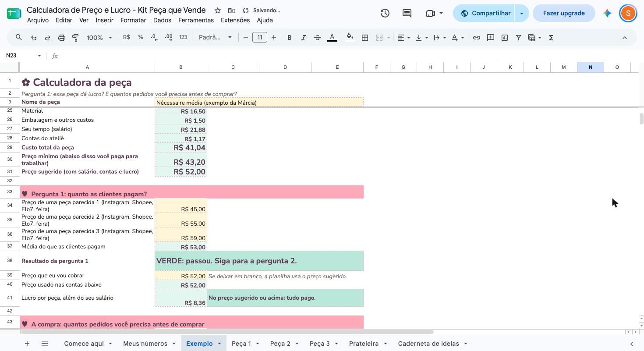The width and height of the screenshot is (644, 351).
Task: Open horizontal align dropdown
Action: (x=403, y=38)
